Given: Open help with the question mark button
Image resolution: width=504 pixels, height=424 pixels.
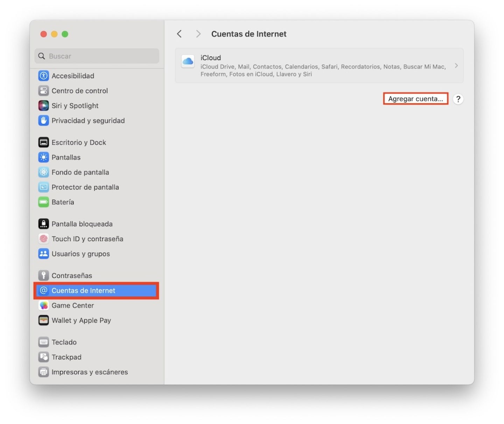Looking at the screenshot, I should click(x=458, y=99).
